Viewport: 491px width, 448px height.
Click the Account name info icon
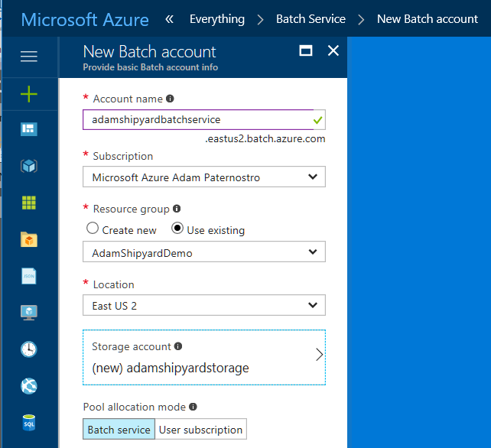(170, 99)
